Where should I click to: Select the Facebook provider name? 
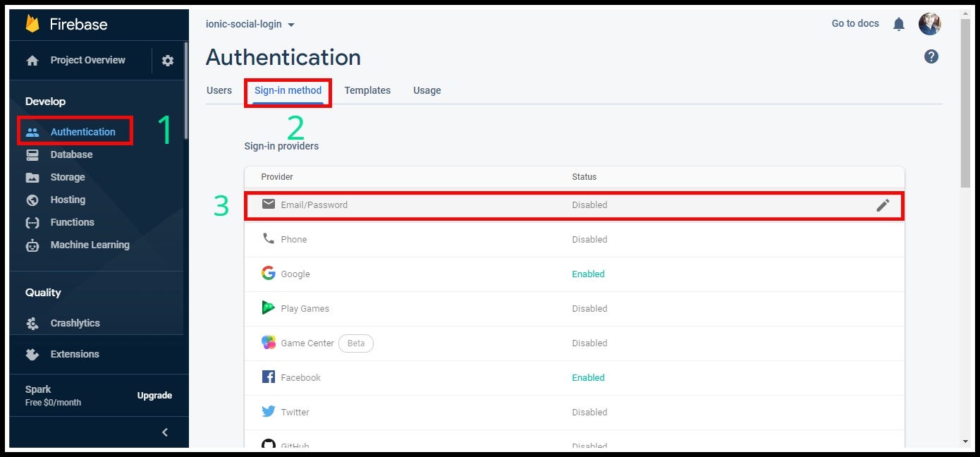click(300, 377)
